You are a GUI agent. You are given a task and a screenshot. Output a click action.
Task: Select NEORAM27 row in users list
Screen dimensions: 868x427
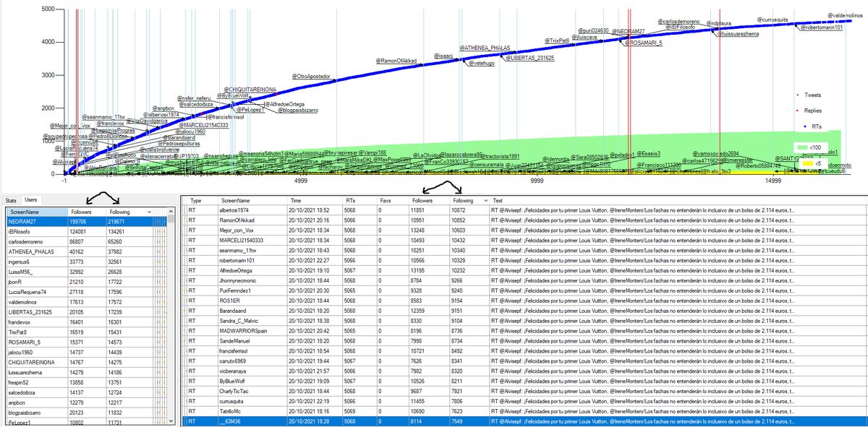[87, 223]
